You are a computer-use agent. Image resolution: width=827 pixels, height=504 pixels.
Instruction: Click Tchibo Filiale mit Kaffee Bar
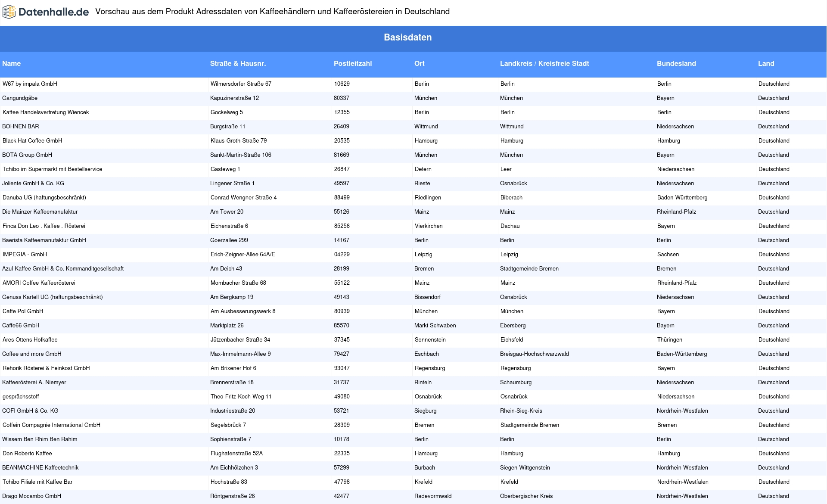(x=37, y=482)
